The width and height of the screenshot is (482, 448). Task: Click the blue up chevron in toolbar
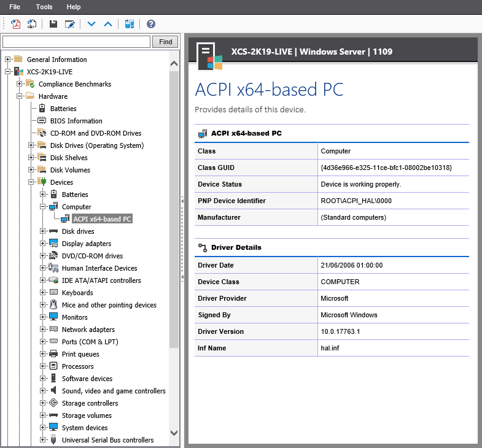[x=108, y=24]
